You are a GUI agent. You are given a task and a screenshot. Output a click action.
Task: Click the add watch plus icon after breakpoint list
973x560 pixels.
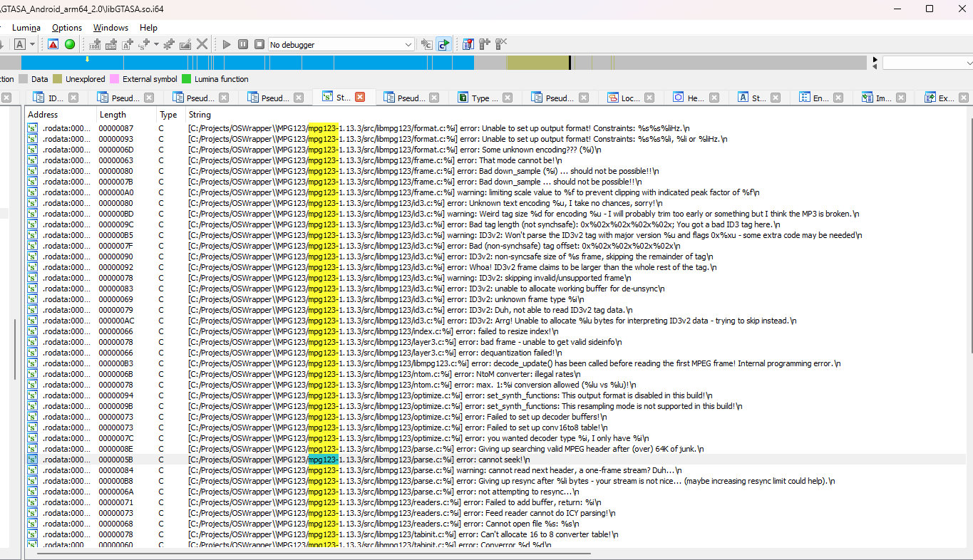(x=485, y=44)
